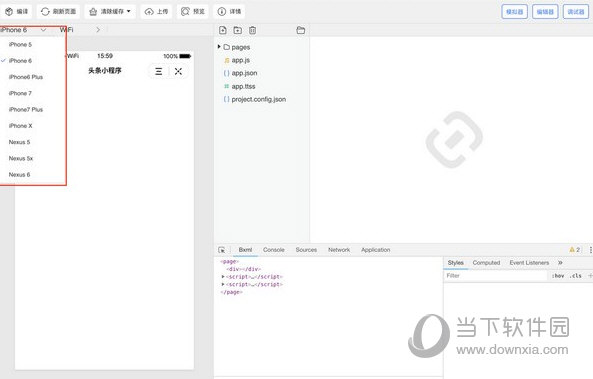Click the warning count indicator
Image resolution: width=593 pixels, height=379 pixels.
point(574,250)
